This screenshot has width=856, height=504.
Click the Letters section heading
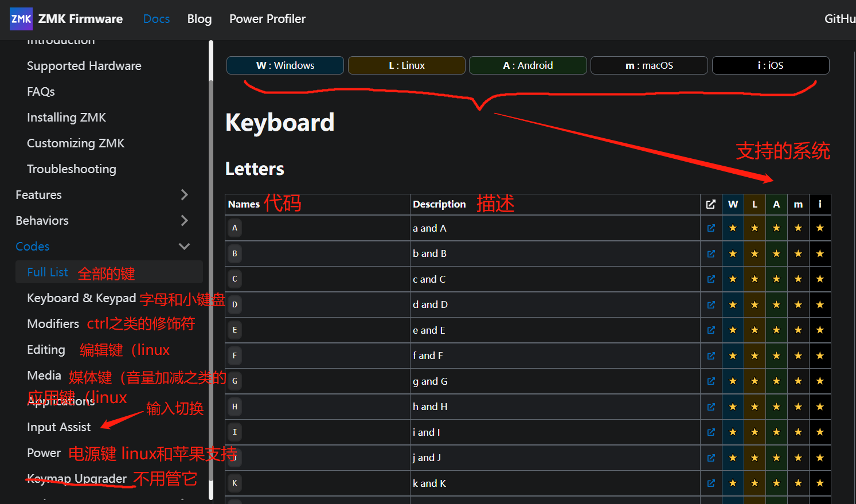pos(255,169)
